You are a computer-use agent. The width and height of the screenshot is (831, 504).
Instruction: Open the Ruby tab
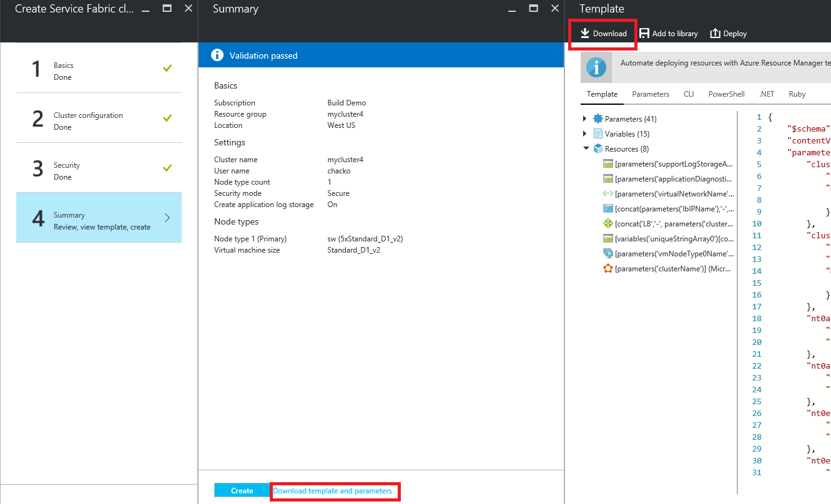797,94
